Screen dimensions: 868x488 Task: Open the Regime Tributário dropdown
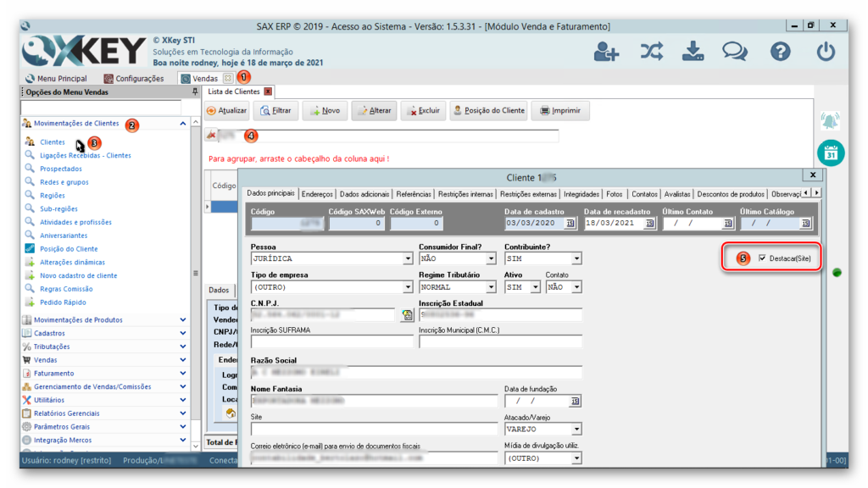491,287
